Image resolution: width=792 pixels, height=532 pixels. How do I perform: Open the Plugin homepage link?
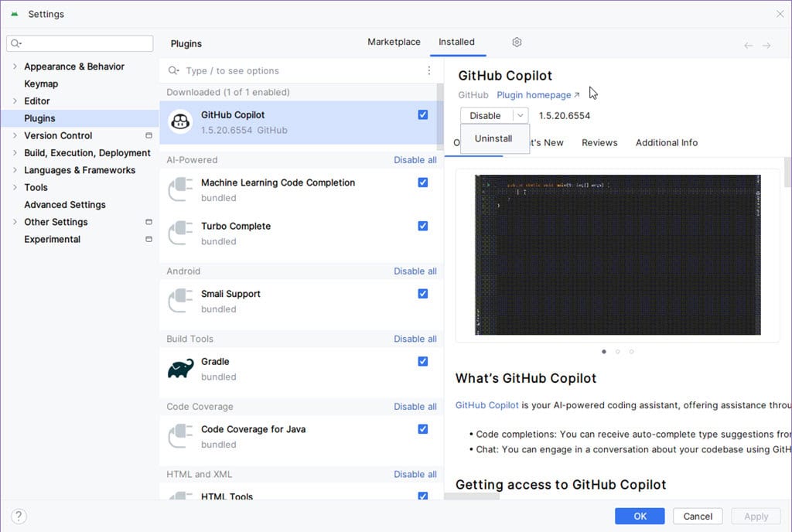pyautogui.click(x=538, y=95)
